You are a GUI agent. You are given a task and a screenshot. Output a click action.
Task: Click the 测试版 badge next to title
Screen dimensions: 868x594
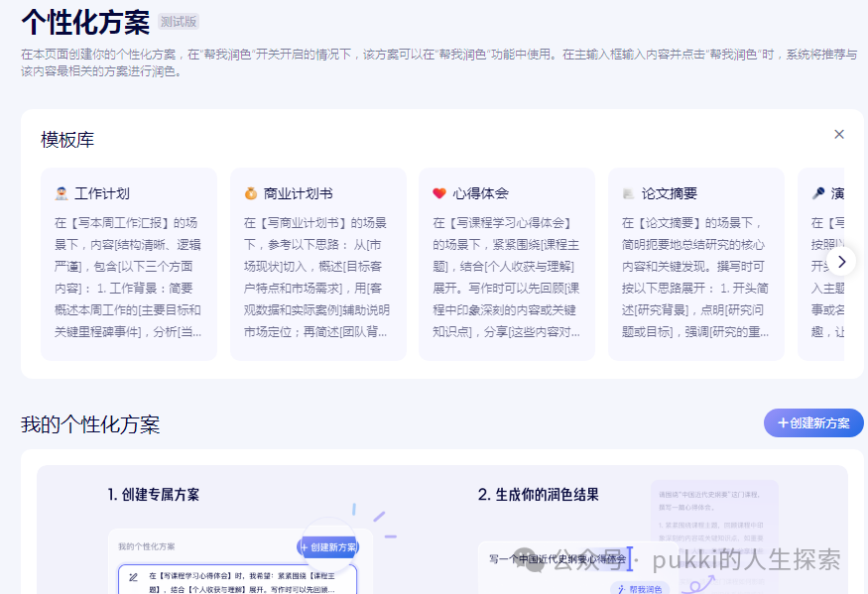[x=179, y=22]
